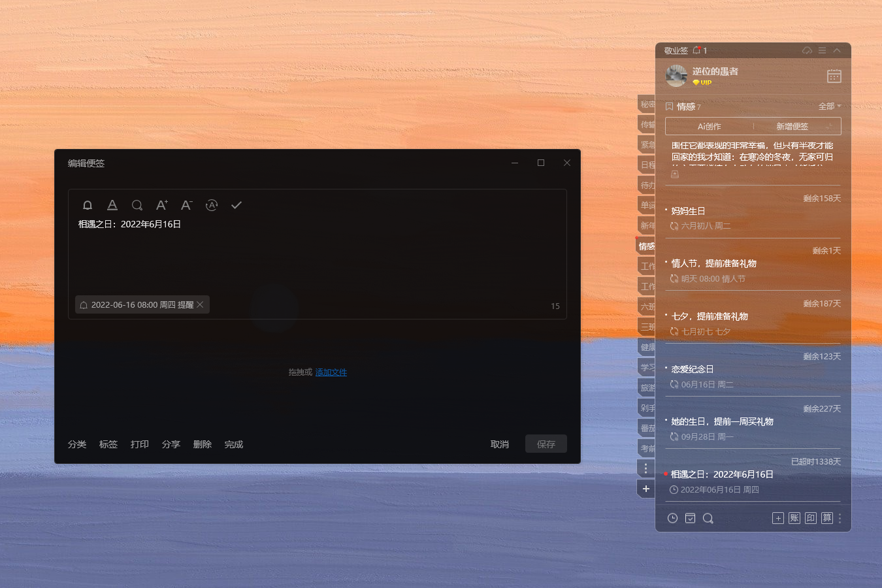Collapse the 敬业签 panel with the chevron
The width and height of the screenshot is (882, 588).
837,50
